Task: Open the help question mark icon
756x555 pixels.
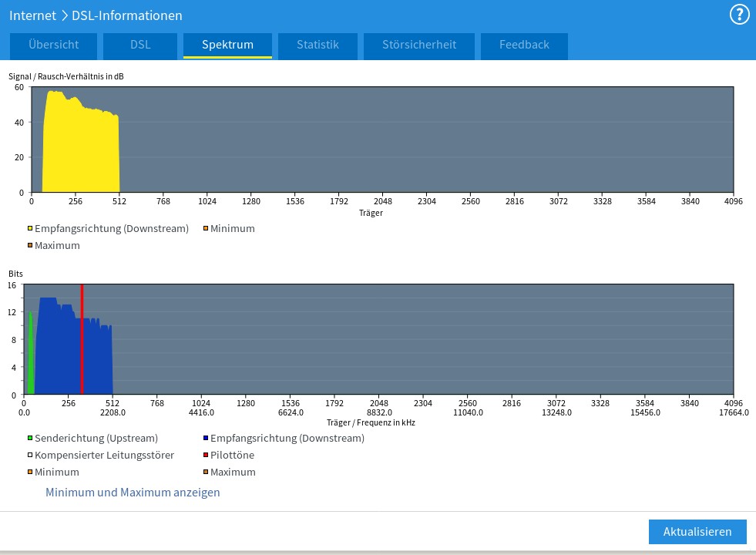Action: tap(739, 15)
